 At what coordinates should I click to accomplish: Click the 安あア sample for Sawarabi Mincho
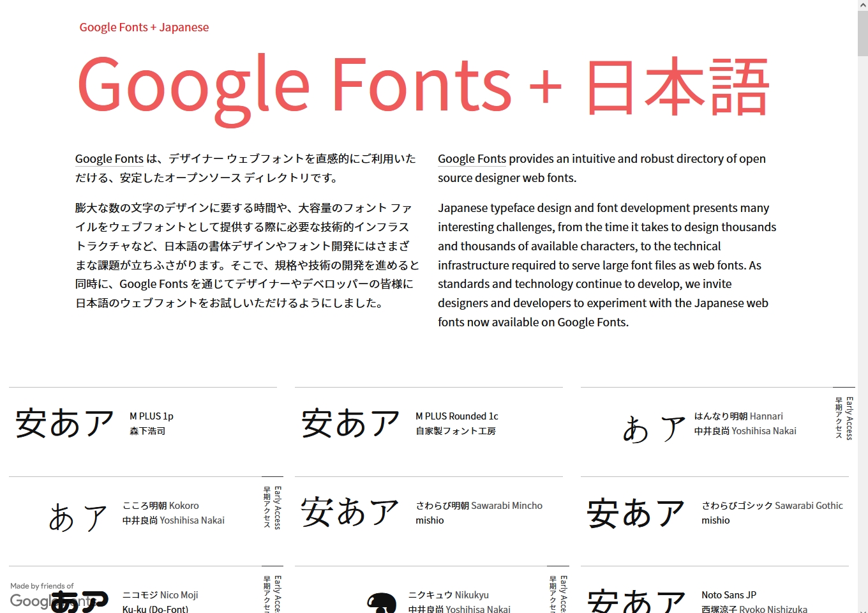point(350,512)
